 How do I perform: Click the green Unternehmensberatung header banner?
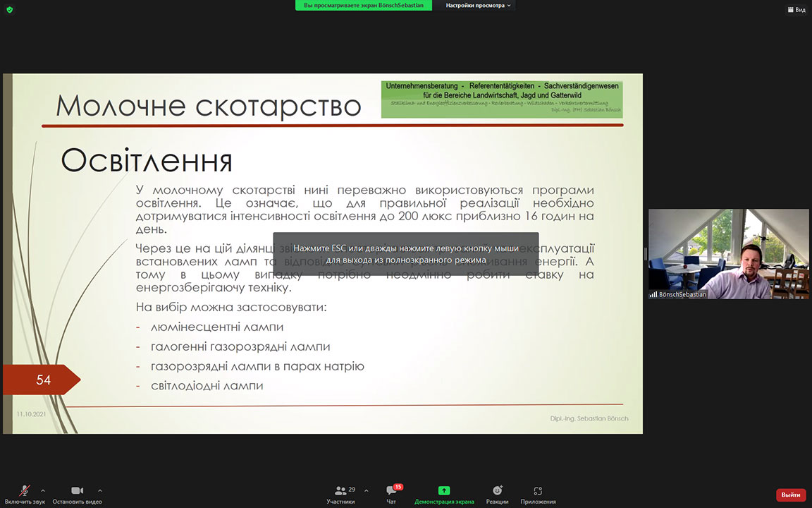(x=502, y=99)
